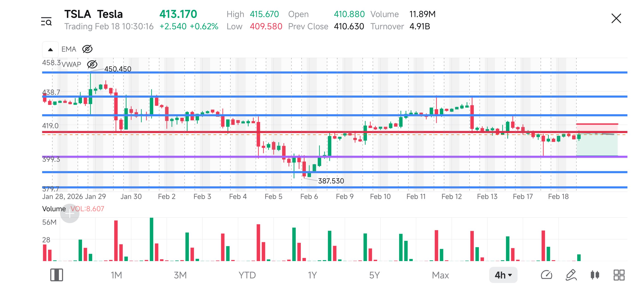Click the red horizontal price line
The height and width of the screenshot is (297, 644).
[x=334, y=132]
